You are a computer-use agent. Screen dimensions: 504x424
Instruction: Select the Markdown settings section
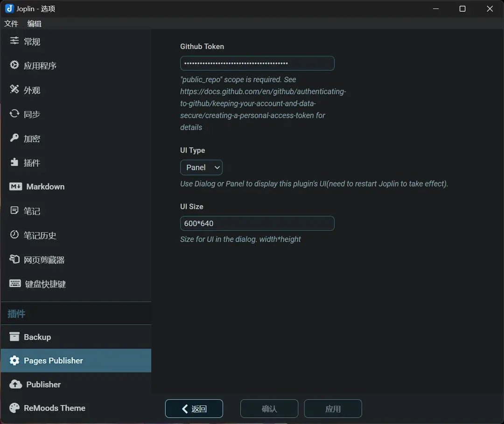click(44, 187)
